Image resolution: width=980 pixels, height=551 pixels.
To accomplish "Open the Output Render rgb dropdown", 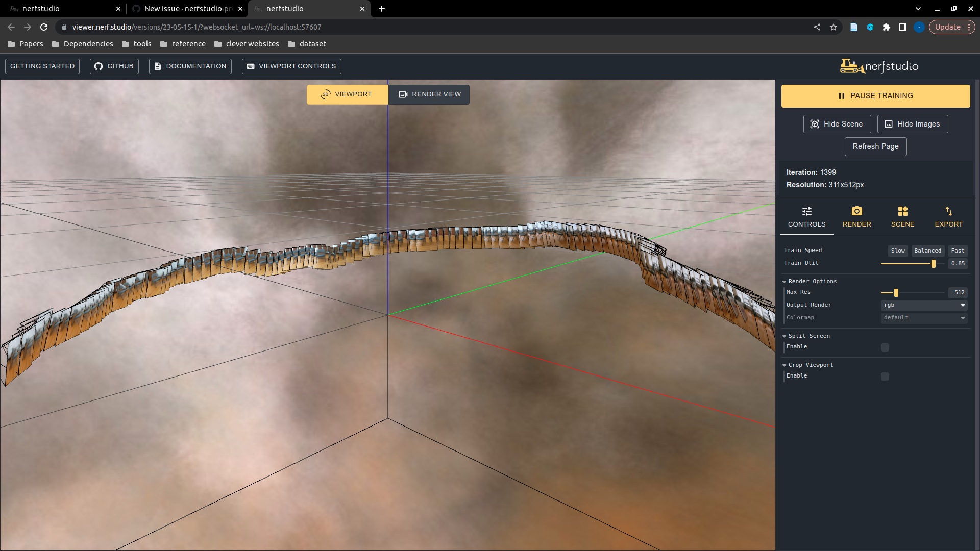I will tap(924, 305).
